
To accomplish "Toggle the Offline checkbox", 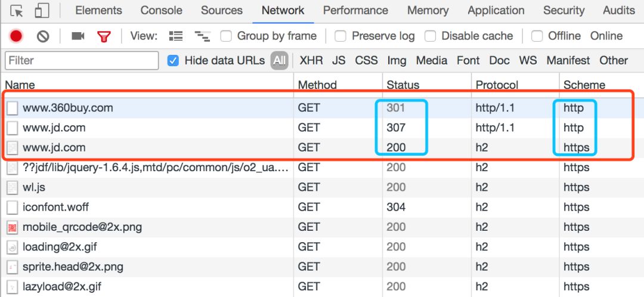I will (537, 36).
